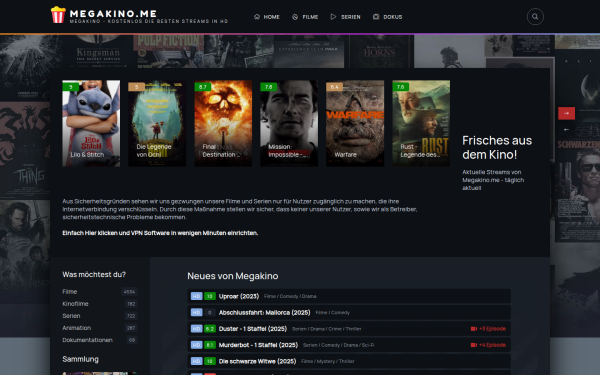Click the MEGAKINO.ME site title

pyautogui.click(x=113, y=13)
